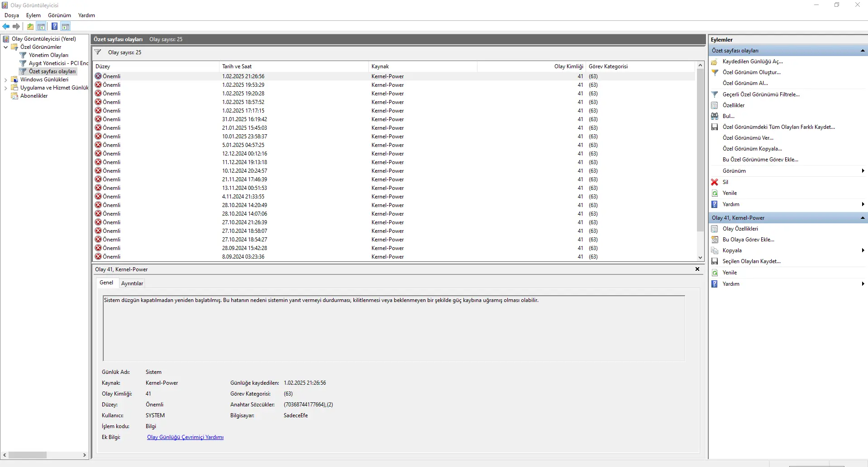This screenshot has height=467, width=868.
Task: Expand the Windows Günlükleri tree node
Action: (x=5, y=80)
